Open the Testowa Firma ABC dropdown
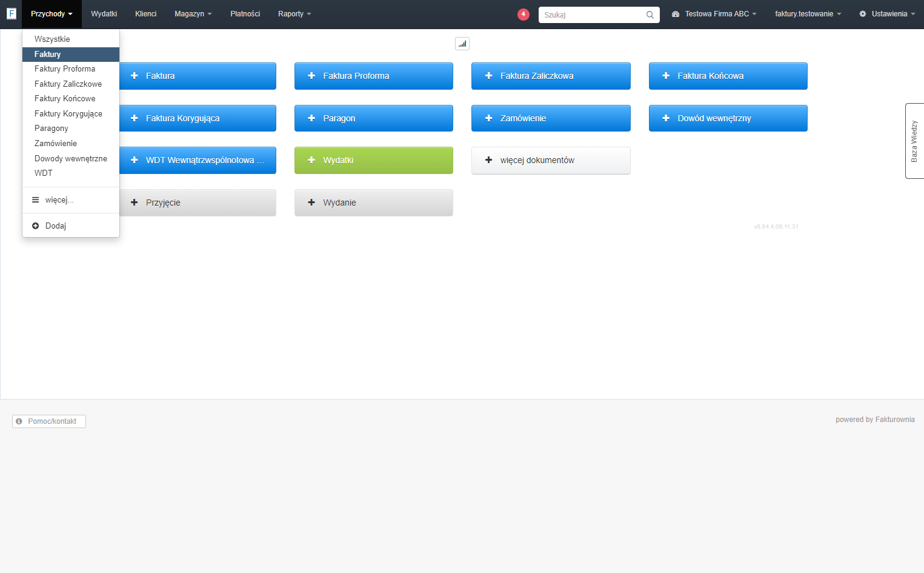Viewport: 924px width, 573px height. coord(714,14)
